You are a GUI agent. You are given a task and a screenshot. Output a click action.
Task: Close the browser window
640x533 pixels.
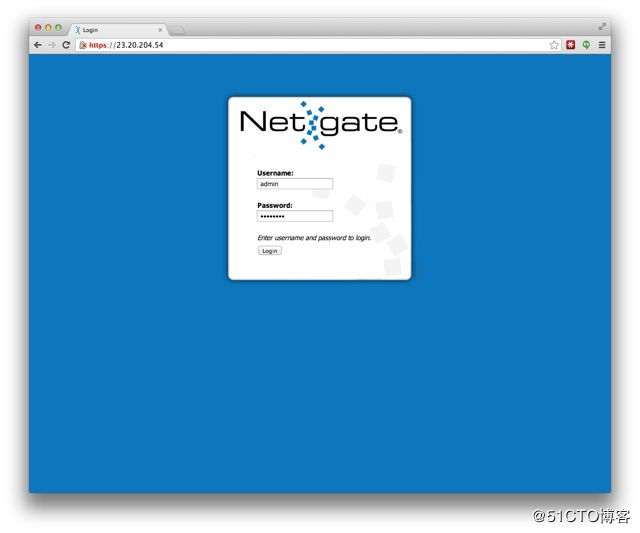pos(38,27)
